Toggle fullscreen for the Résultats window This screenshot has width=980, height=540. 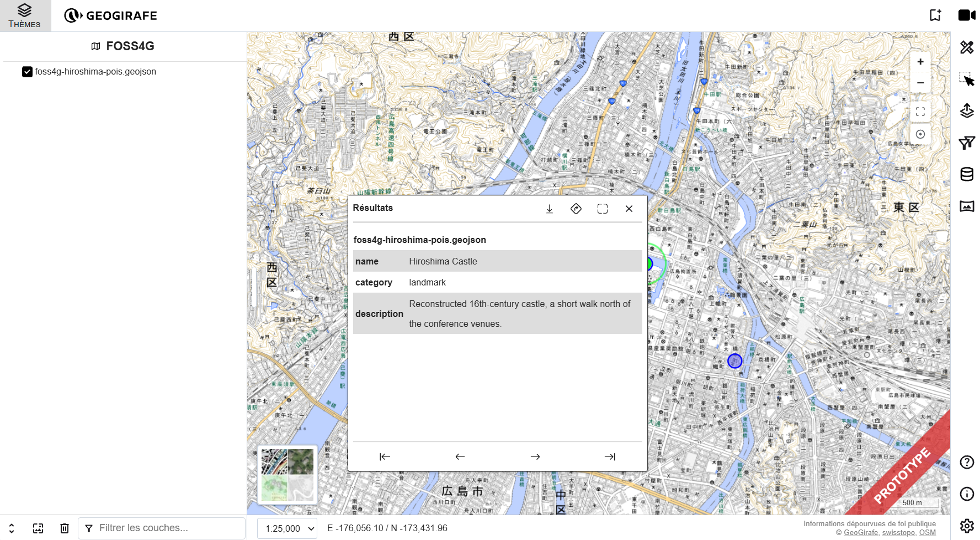pos(603,209)
